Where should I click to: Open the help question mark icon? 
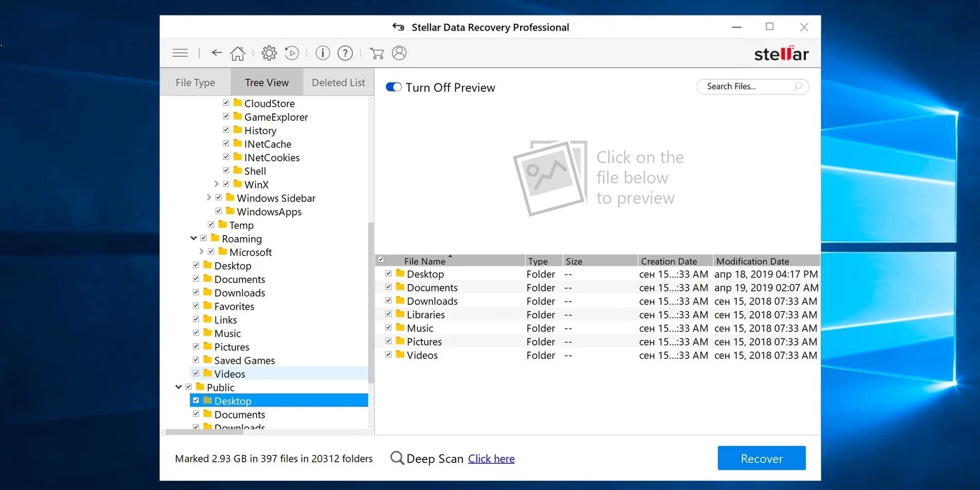(345, 53)
